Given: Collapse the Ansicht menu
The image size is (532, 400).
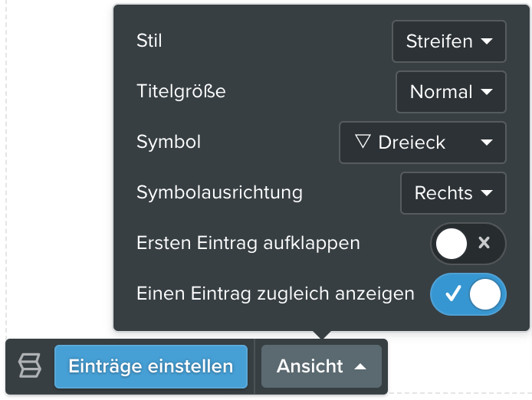Looking at the screenshot, I should [x=321, y=366].
